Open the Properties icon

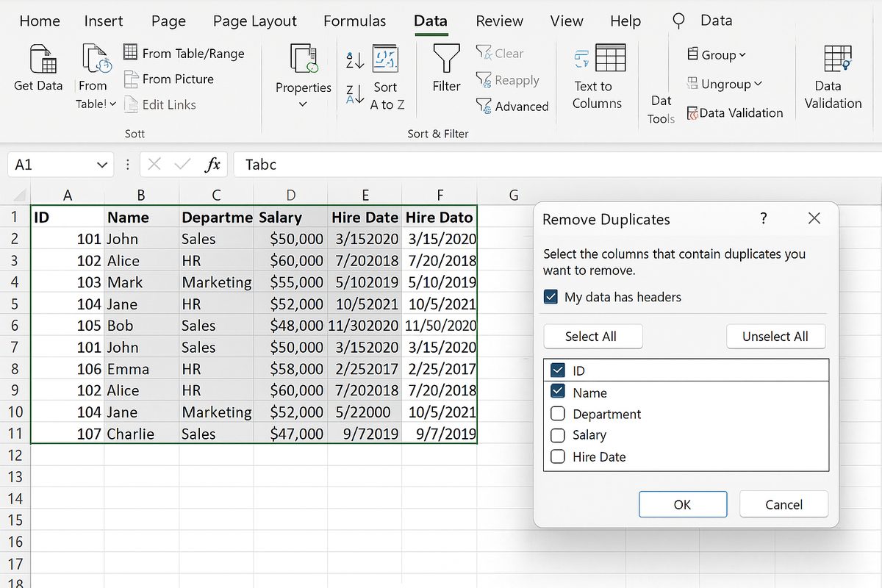pos(304,58)
